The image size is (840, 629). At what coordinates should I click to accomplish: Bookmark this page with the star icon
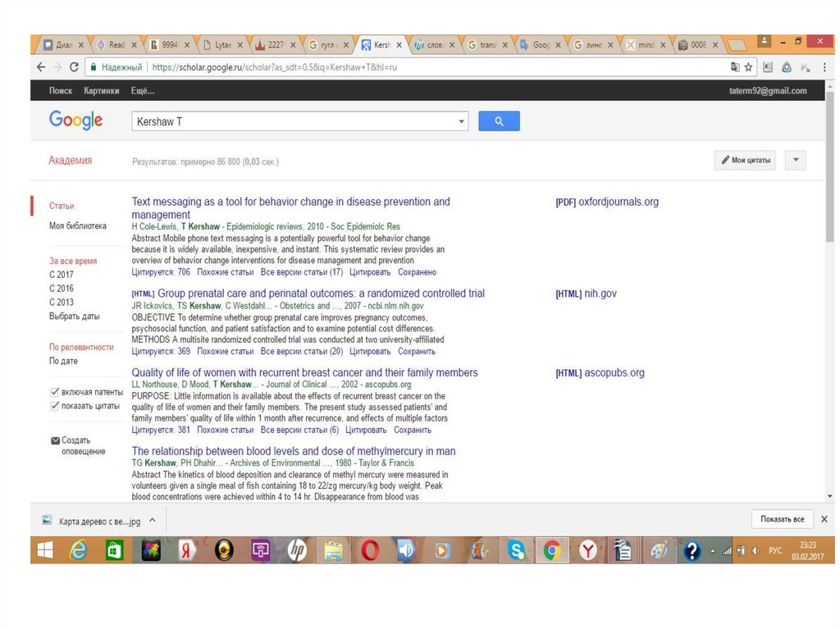(x=748, y=67)
